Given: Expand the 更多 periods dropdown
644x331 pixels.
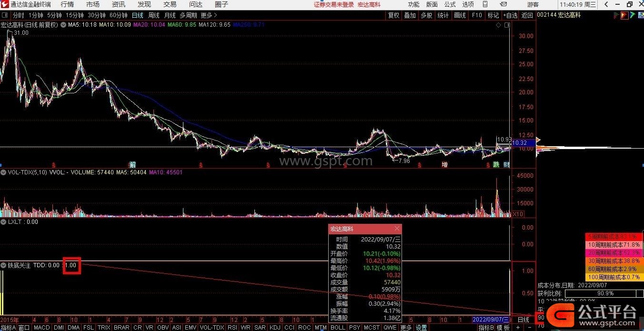Looking at the screenshot, I should coord(209,15).
